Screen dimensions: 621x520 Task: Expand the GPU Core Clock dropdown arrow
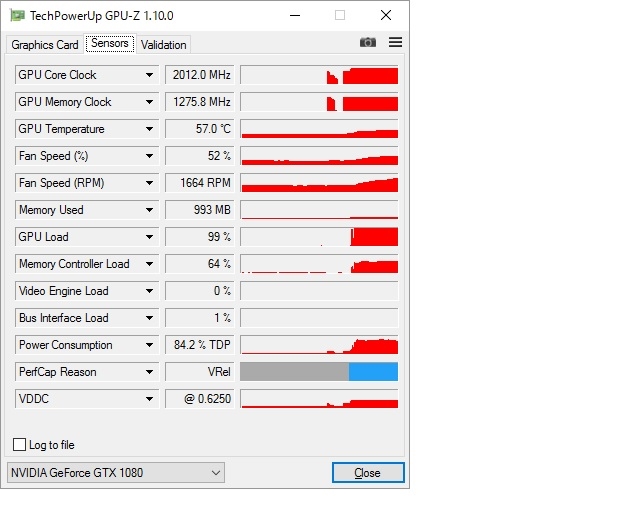(x=149, y=75)
